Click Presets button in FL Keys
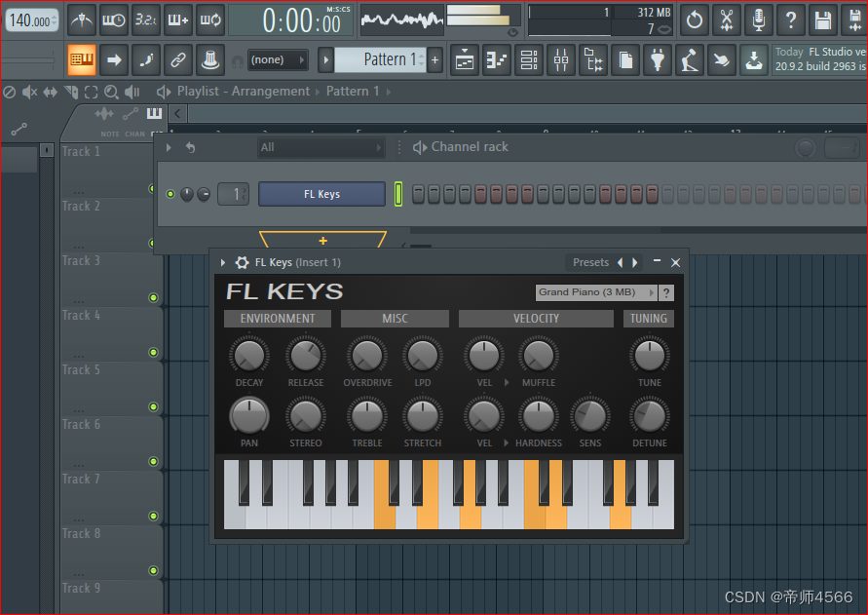This screenshot has height=615, width=868. (x=590, y=262)
